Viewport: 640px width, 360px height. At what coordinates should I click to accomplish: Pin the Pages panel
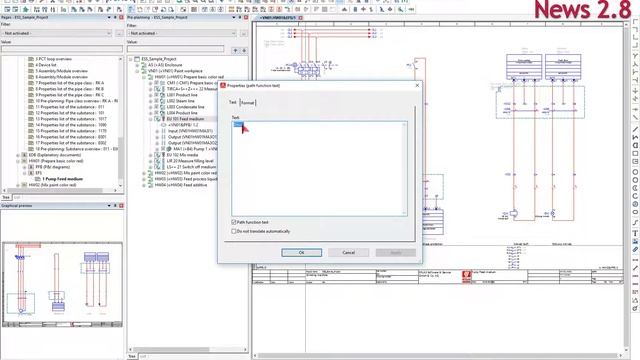115,18
